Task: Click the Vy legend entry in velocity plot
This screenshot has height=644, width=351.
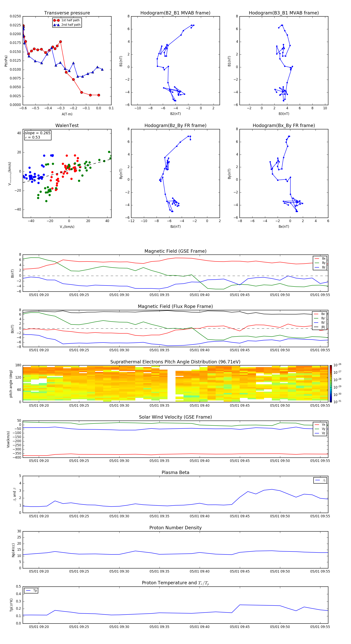Action: [x=320, y=429]
